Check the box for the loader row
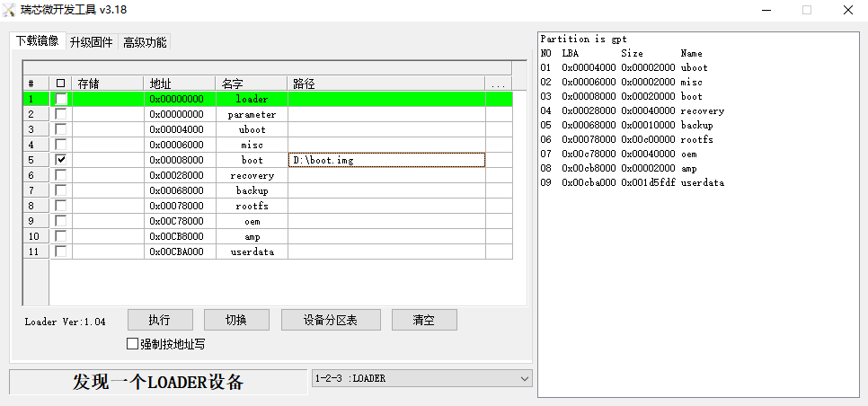The height and width of the screenshot is (406, 868). pyautogui.click(x=61, y=99)
